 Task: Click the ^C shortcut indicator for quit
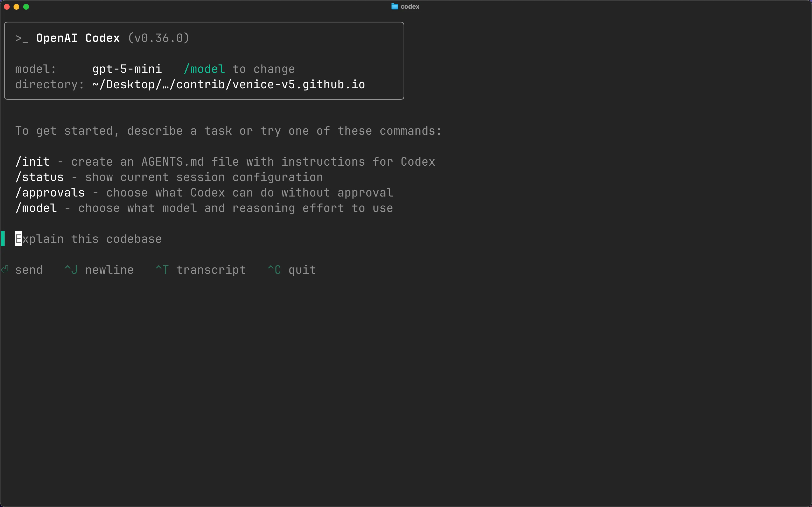click(x=274, y=269)
